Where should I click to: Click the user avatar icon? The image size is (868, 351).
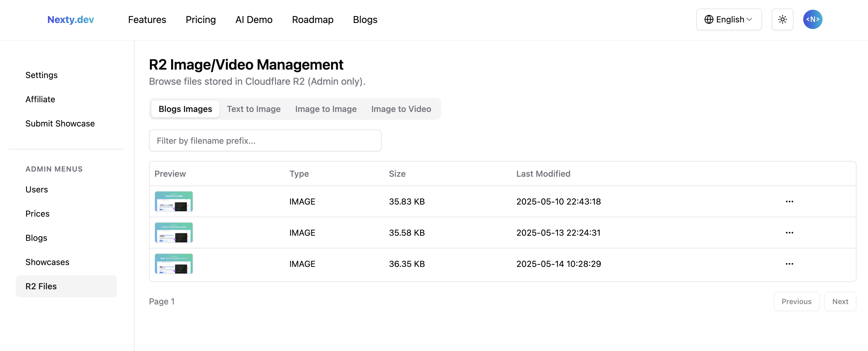(812, 20)
